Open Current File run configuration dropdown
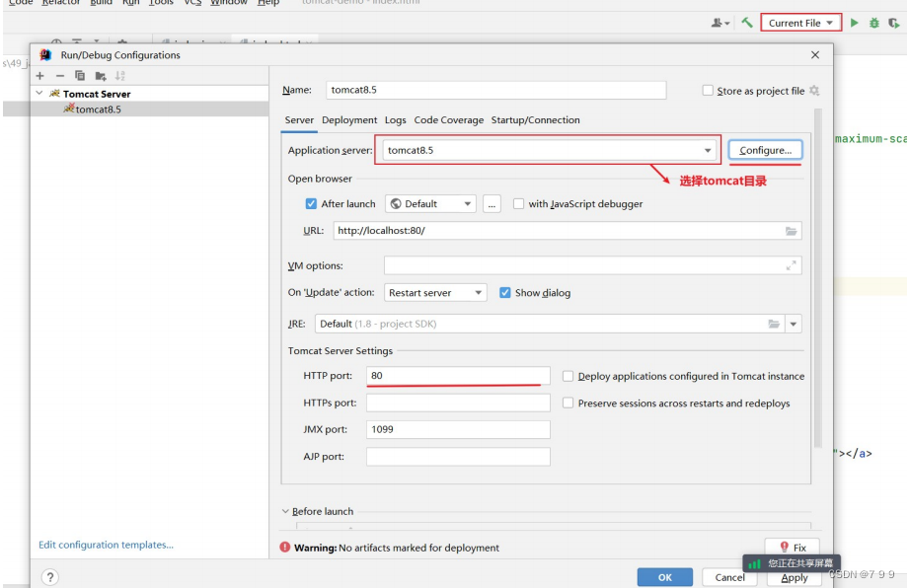910x588 pixels. (800, 23)
